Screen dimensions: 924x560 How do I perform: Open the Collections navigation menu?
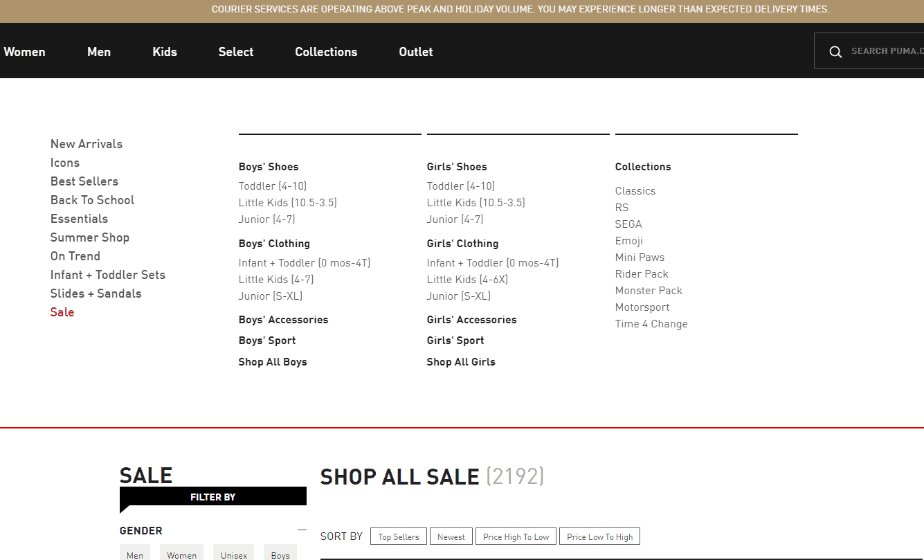(326, 52)
